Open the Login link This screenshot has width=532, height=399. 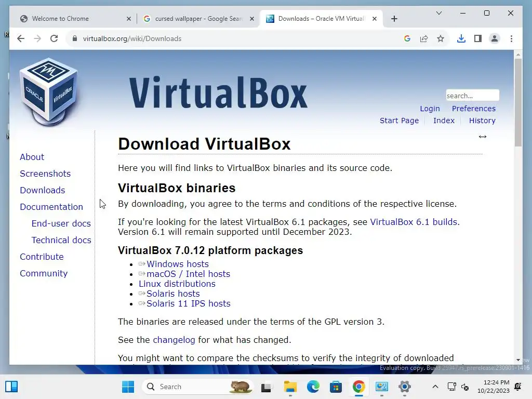[x=430, y=109]
